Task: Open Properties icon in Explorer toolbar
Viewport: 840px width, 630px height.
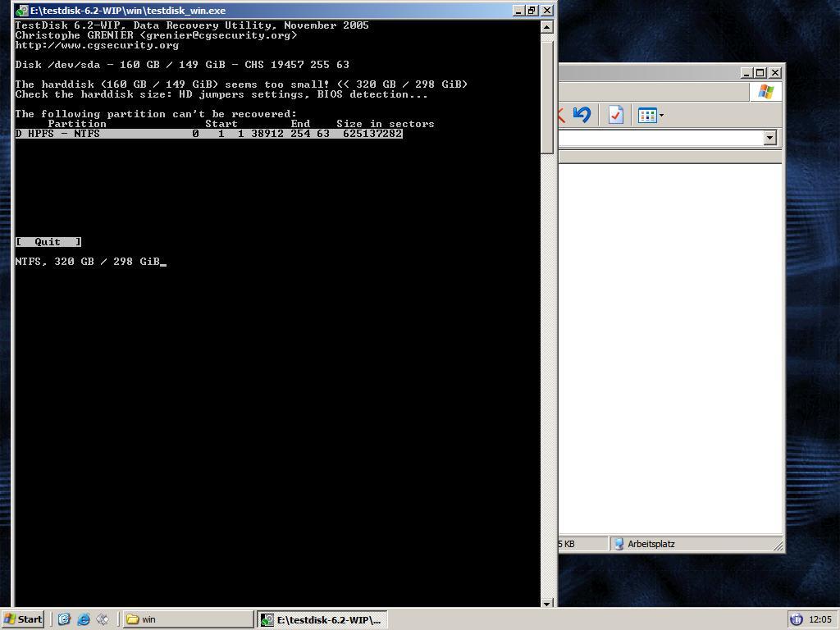Action: (x=616, y=115)
